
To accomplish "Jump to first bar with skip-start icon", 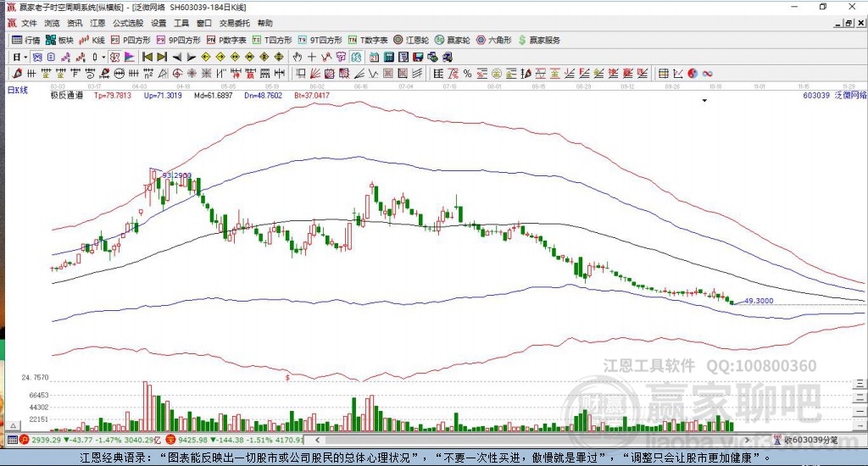I will (147, 57).
